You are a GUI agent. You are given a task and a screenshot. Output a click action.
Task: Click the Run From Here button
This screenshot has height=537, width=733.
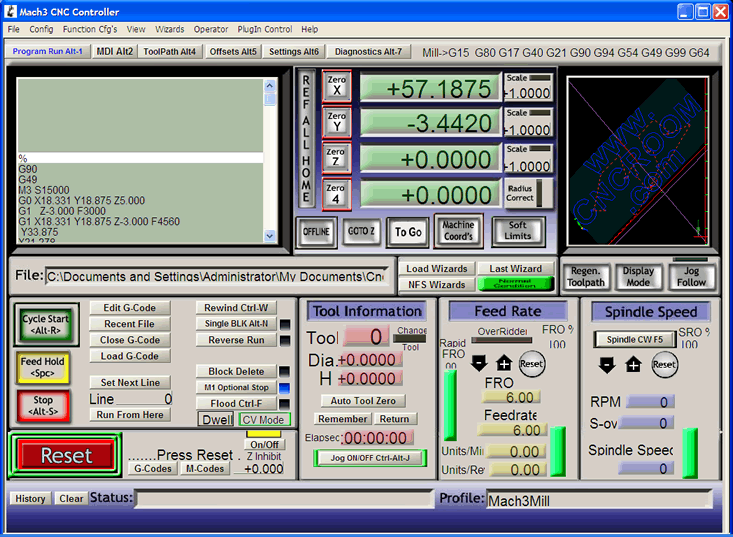pos(129,415)
